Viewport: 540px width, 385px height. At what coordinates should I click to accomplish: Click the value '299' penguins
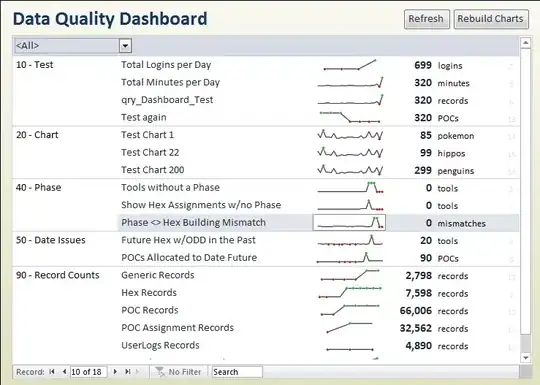tap(423, 170)
